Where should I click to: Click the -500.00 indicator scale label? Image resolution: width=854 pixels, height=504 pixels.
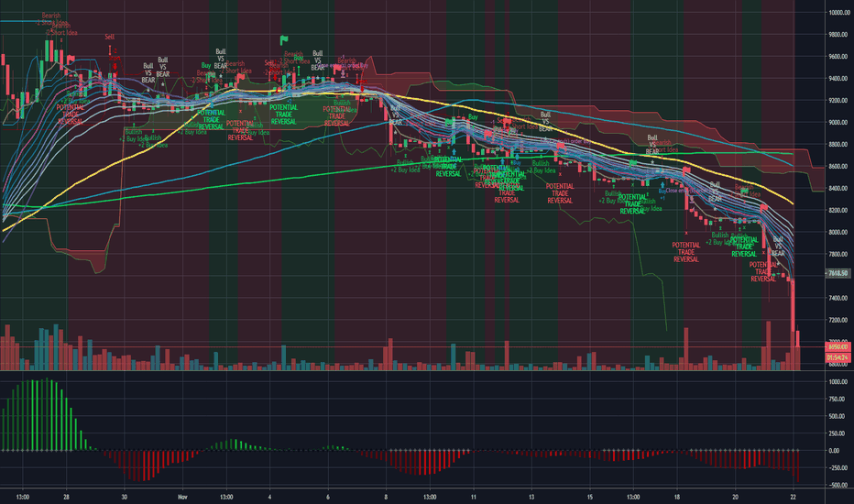[838, 485]
